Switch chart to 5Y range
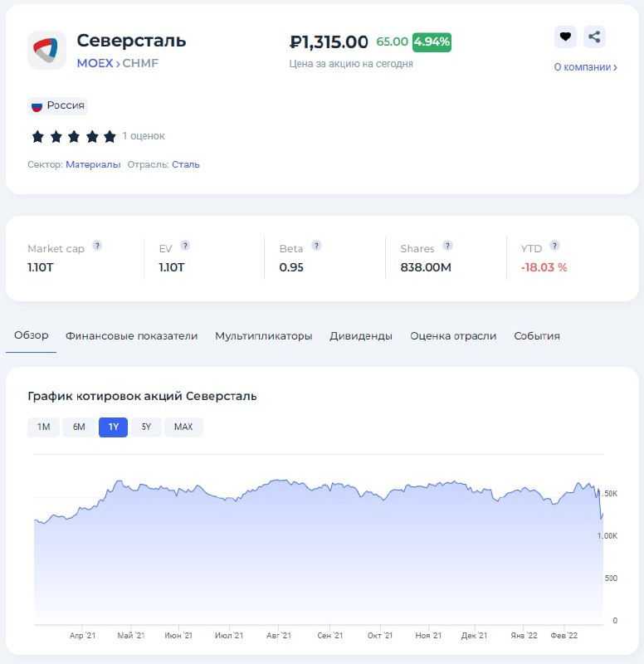 [x=146, y=427]
